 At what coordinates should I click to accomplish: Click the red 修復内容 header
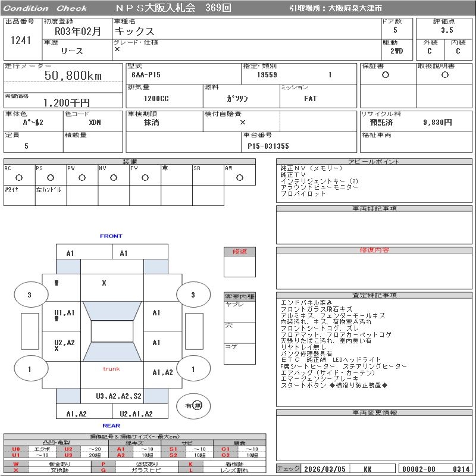373,250
